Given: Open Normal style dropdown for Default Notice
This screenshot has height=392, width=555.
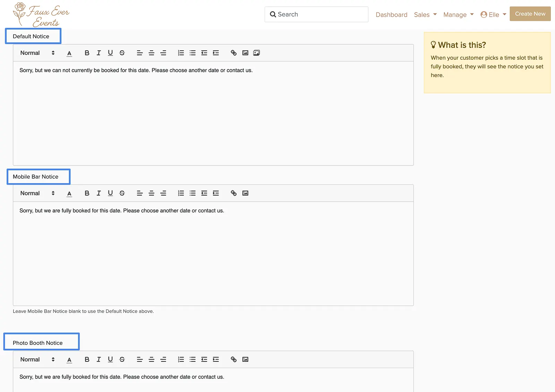Looking at the screenshot, I should click(37, 53).
